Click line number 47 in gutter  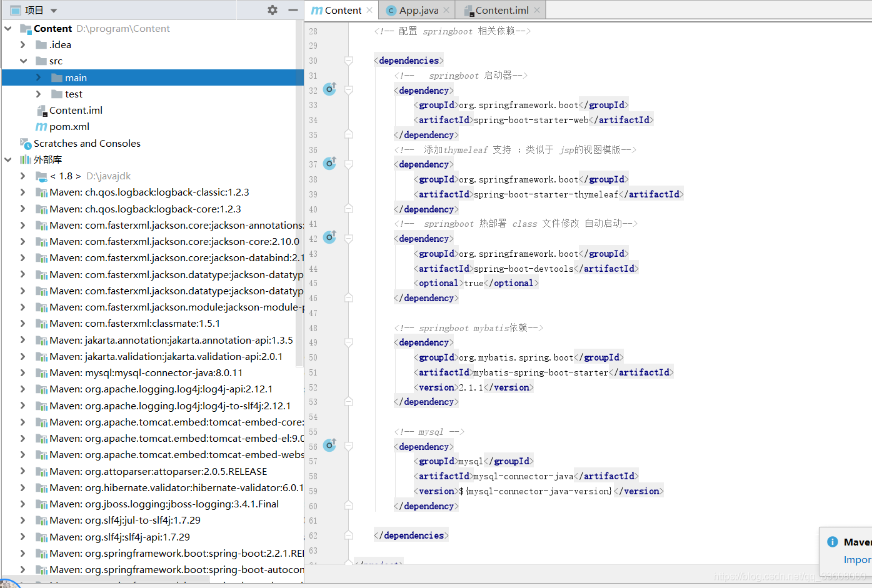click(x=313, y=313)
